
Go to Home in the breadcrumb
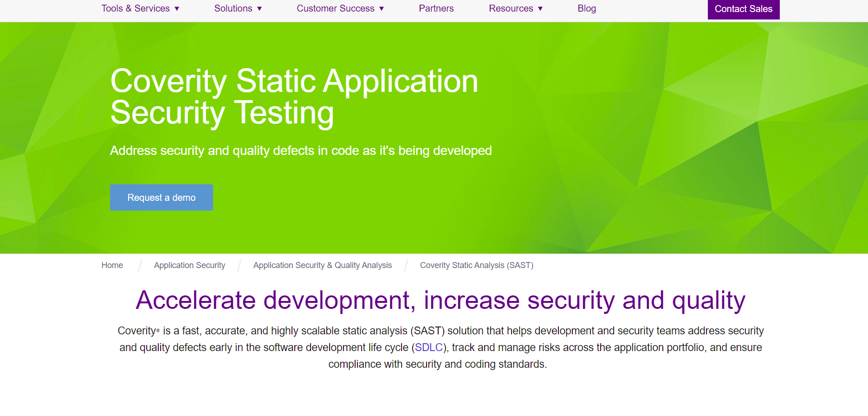[112, 265]
